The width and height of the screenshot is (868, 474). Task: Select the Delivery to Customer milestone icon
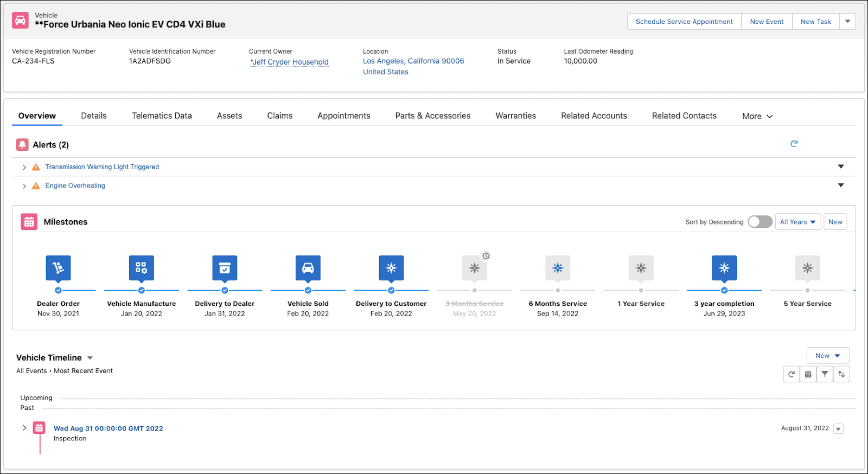(x=391, y=268)
